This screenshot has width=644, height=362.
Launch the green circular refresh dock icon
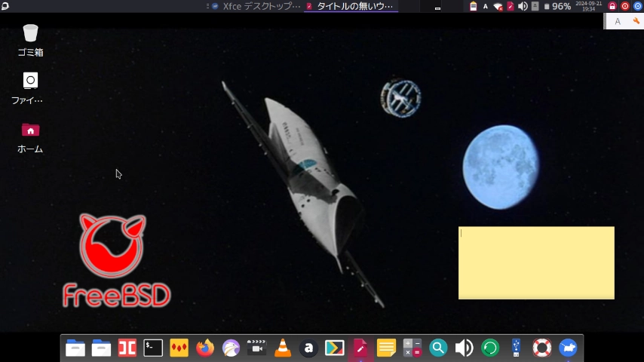click(x=490, y=348)
